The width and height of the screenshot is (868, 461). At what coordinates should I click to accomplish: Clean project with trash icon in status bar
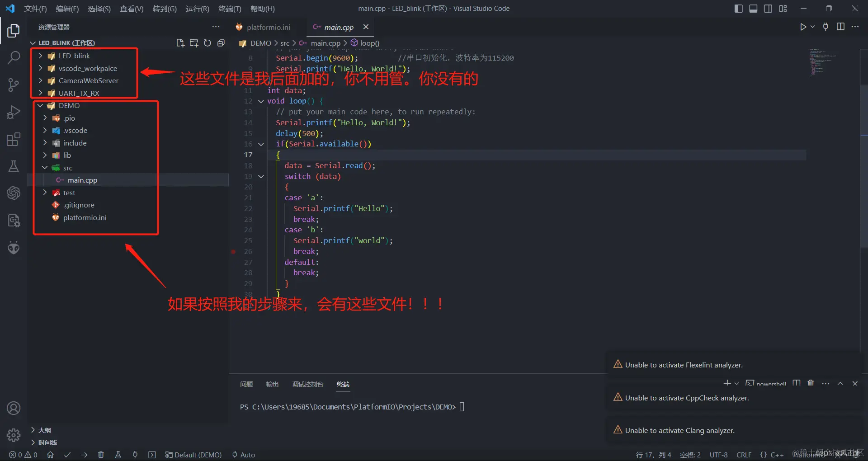(x=101, y=455)
